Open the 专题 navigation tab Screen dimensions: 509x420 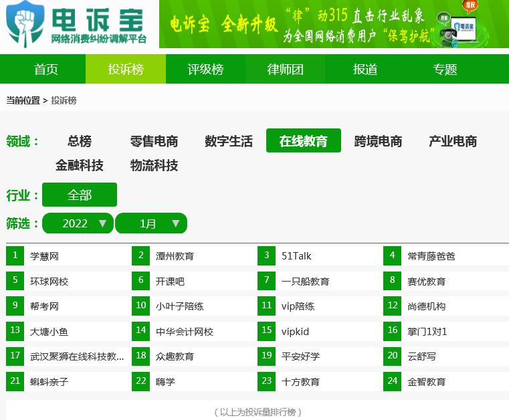point(445,69)
